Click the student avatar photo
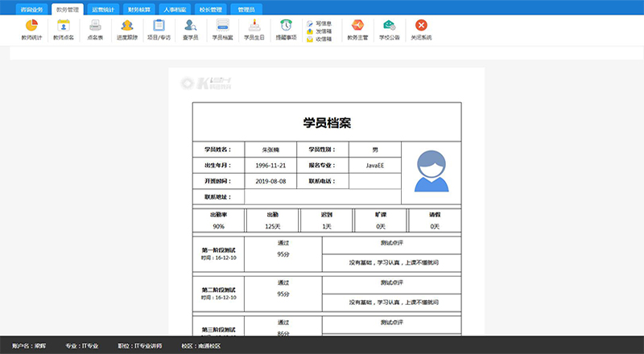644x354 pixels. pyautogui.click(x=431, y=173)
